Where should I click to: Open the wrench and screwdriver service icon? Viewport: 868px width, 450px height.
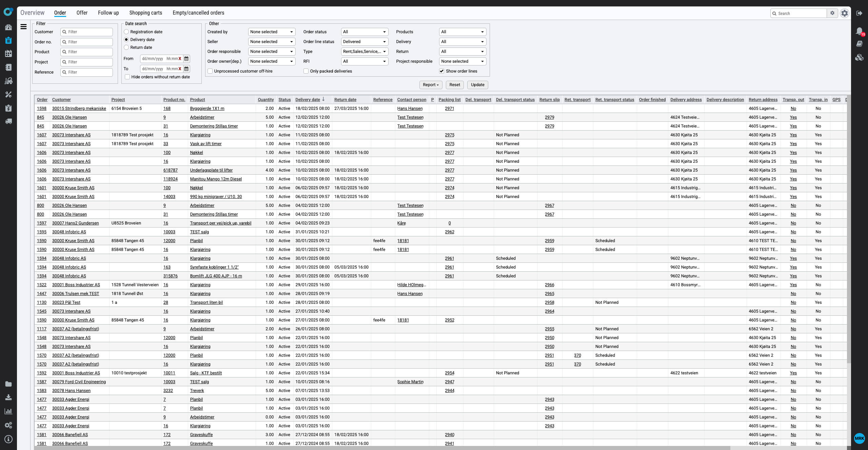(x=8, y=94)
